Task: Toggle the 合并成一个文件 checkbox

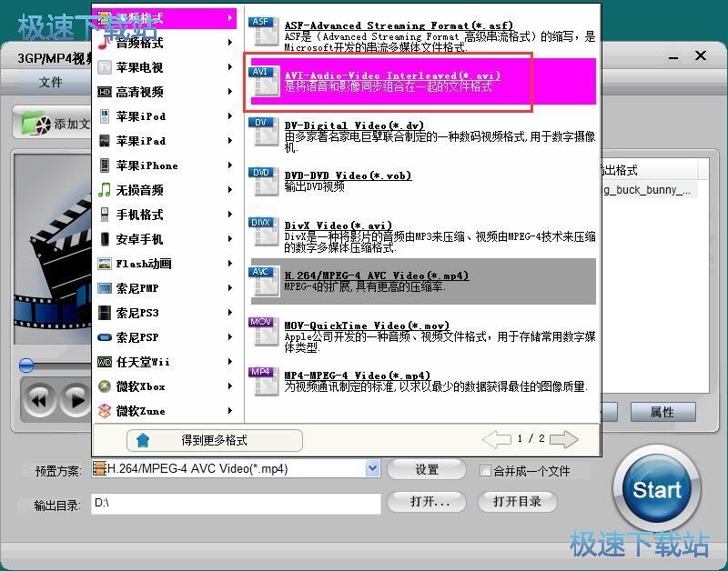Action: coord(485,471)
